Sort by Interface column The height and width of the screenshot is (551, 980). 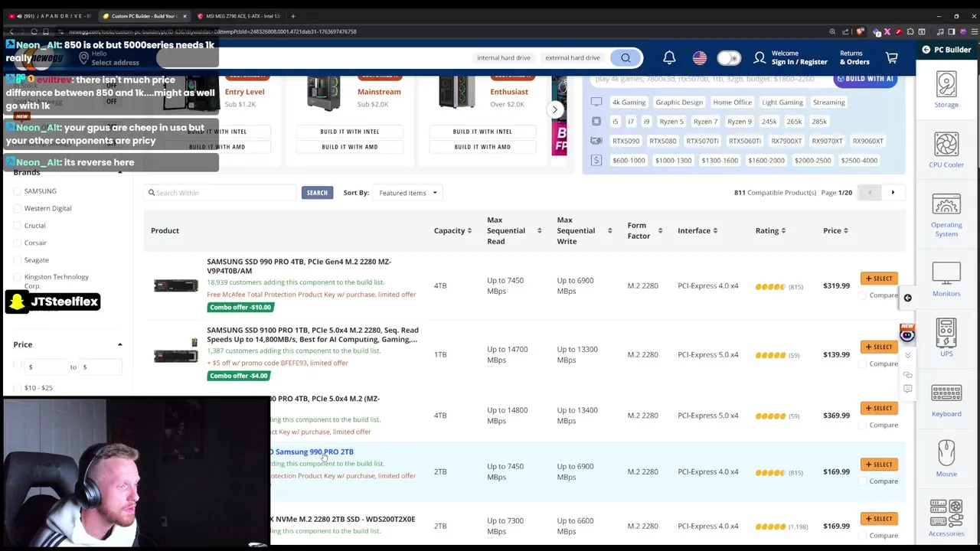tap(715, 231)
